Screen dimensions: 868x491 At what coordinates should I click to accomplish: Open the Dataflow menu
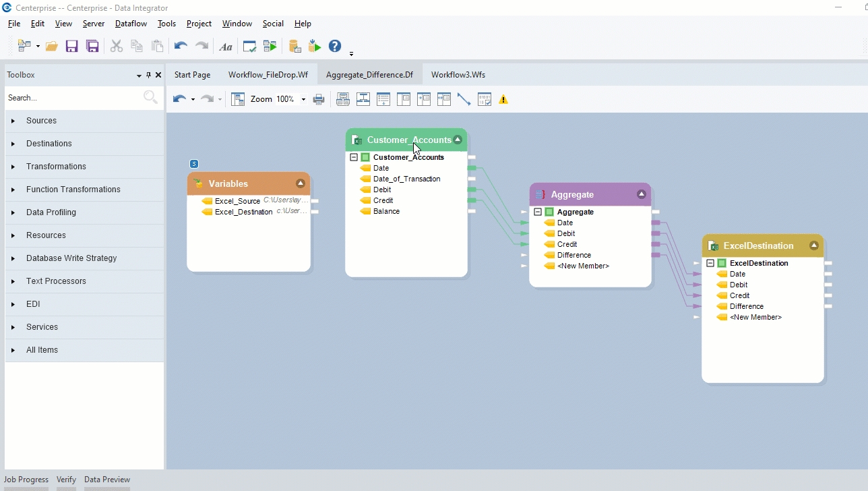point(131,24)
